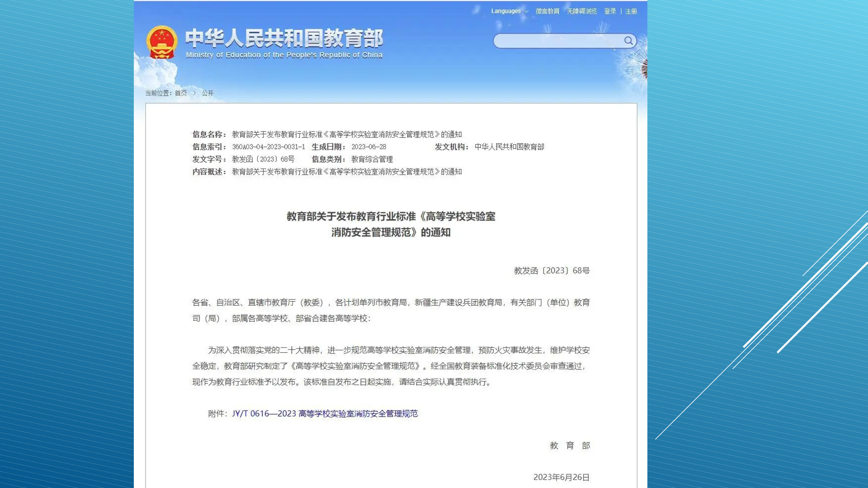Click the national emblem logo
This screenshot has height=488, width=868.
(x=161, y=42)
